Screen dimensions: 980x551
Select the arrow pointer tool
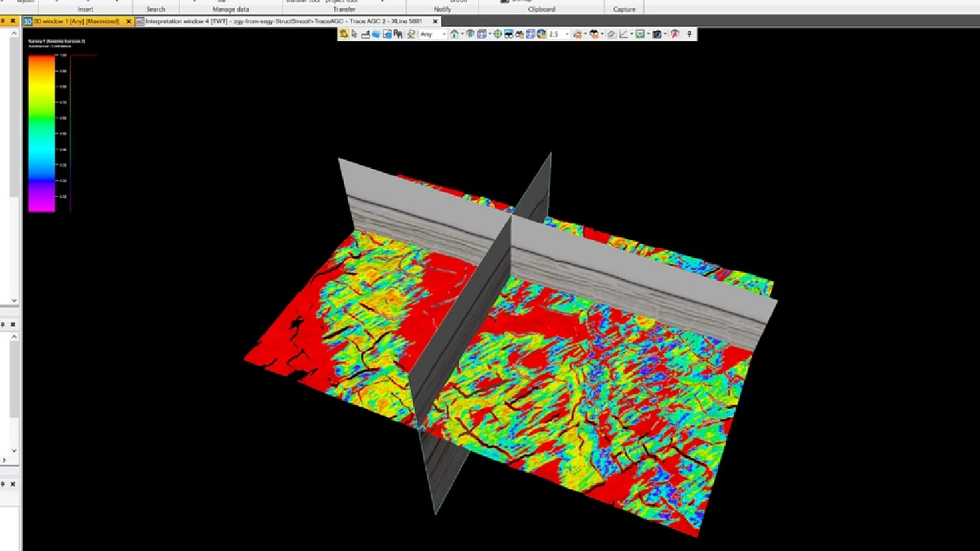[354, 34]
